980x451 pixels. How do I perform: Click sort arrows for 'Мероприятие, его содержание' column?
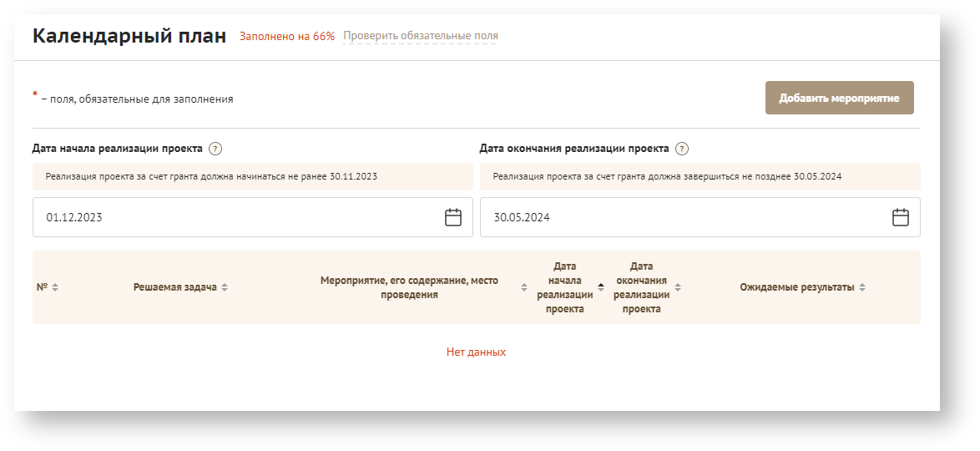pyautogui.click(x=524, y=287)
